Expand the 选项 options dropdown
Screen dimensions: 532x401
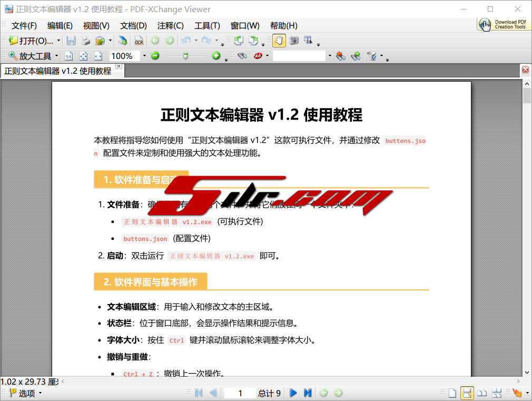point(40,393)
